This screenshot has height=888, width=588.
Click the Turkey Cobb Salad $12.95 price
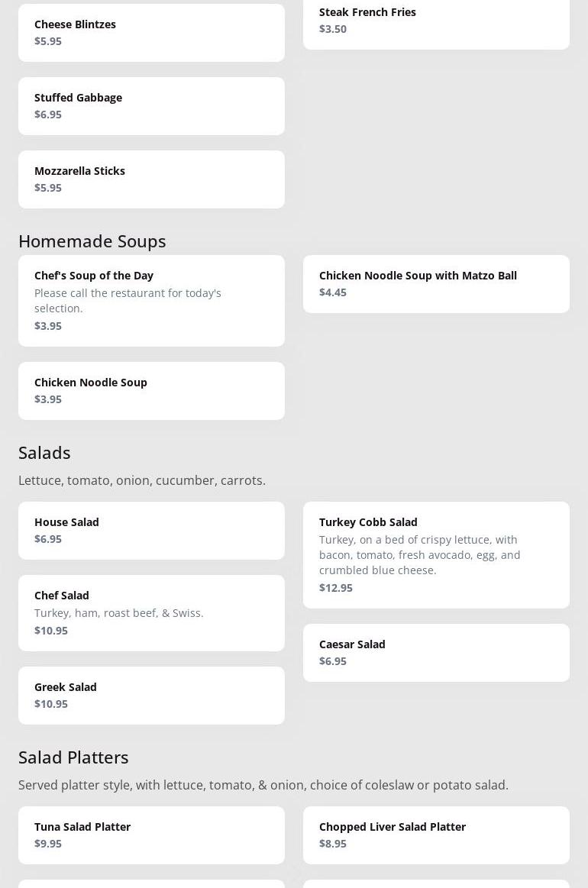(336, 587)
